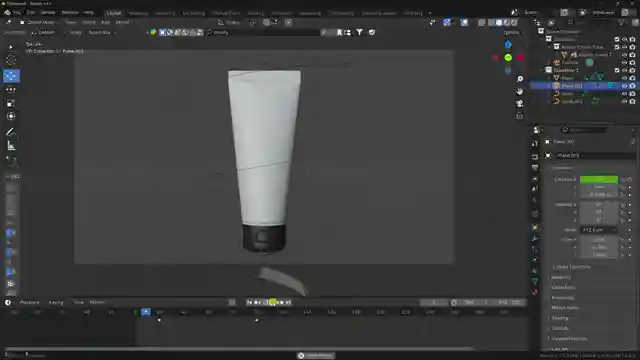Click the blue Z axis gizmo ball
The image size is (640, 360).
pyautogui.click(x=508, y=44)
